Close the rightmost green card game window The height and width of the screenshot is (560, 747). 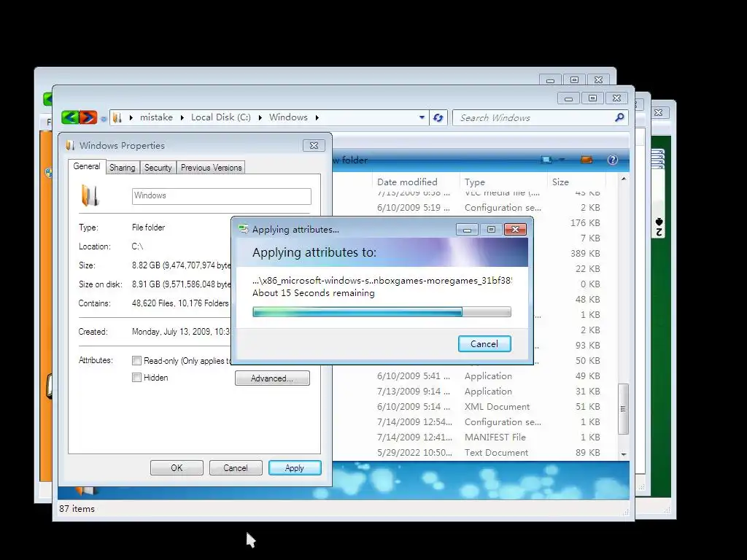tap(659, 113)
